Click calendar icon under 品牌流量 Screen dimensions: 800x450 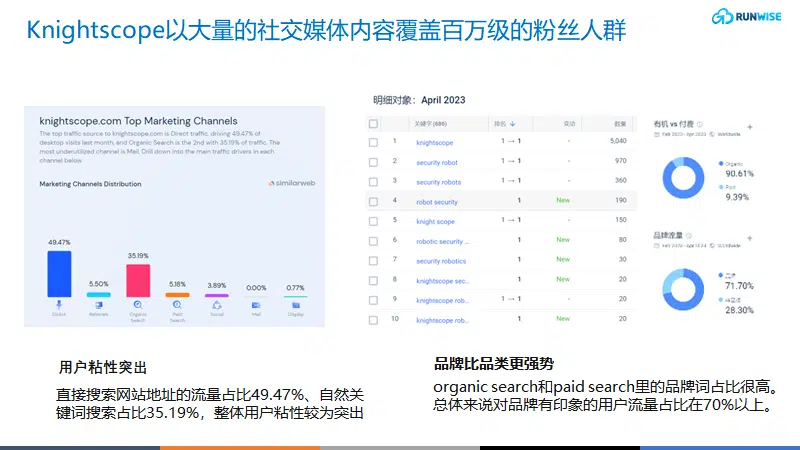(x=657, y=246)
